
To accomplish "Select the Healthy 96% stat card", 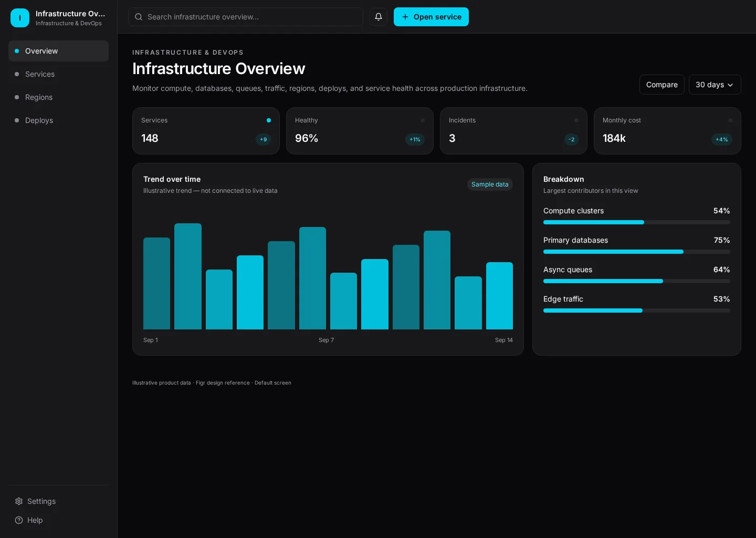I will click(x=360, y=131).
